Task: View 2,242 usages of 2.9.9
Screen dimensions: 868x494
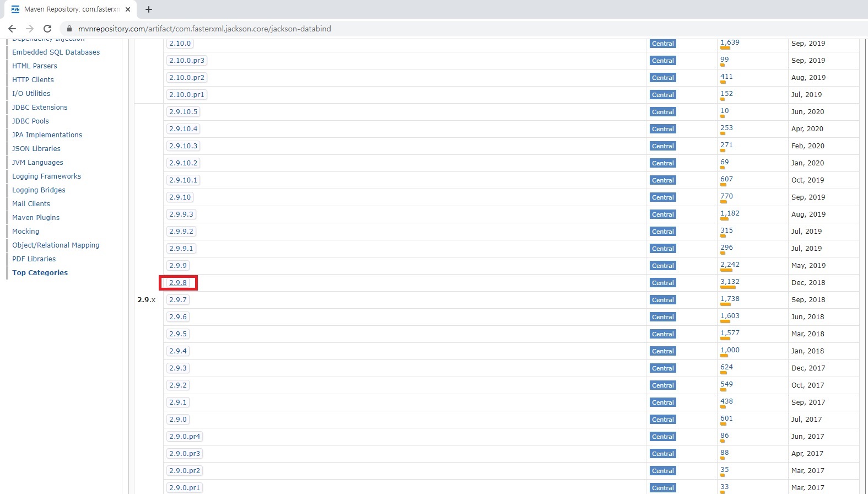Action: pyautogui.click(x=730, y=265)
